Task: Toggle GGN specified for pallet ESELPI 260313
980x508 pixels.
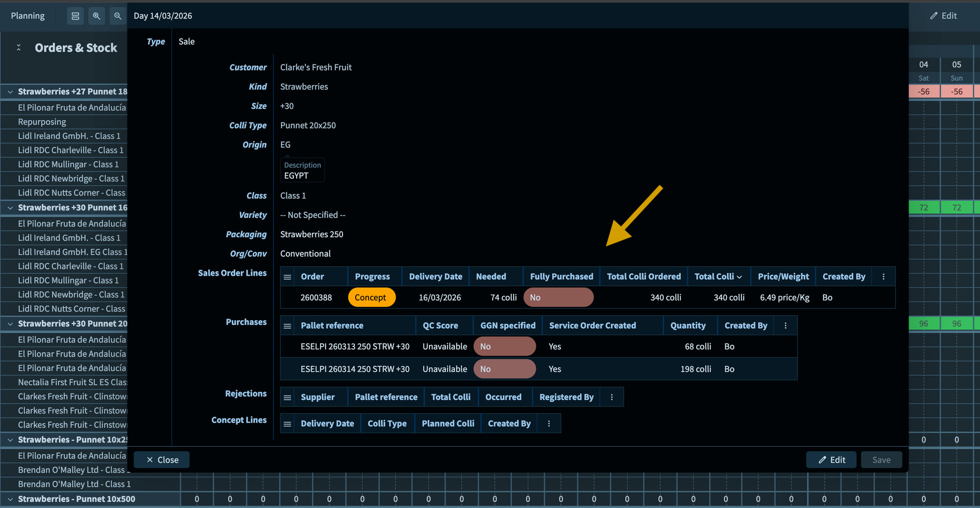Action: coord(504,347)
